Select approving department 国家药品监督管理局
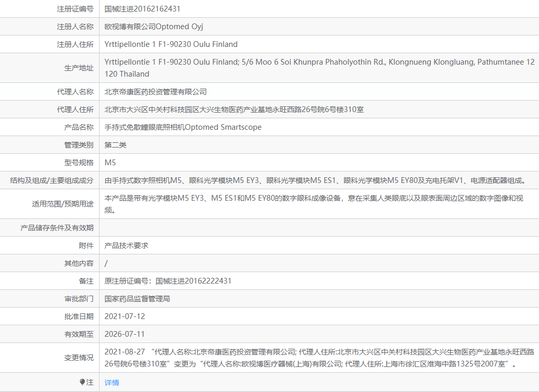This screenshot has width=539, height=392. (137, 299)
